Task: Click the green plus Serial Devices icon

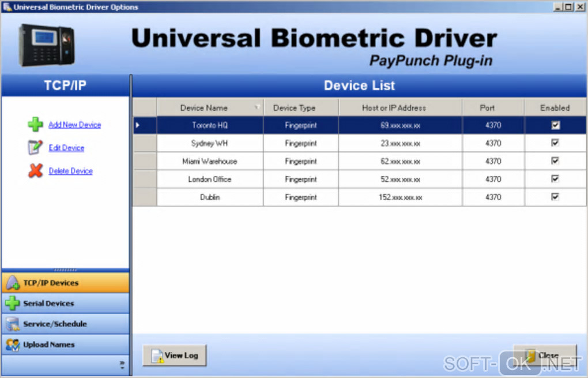Action: 12,303
